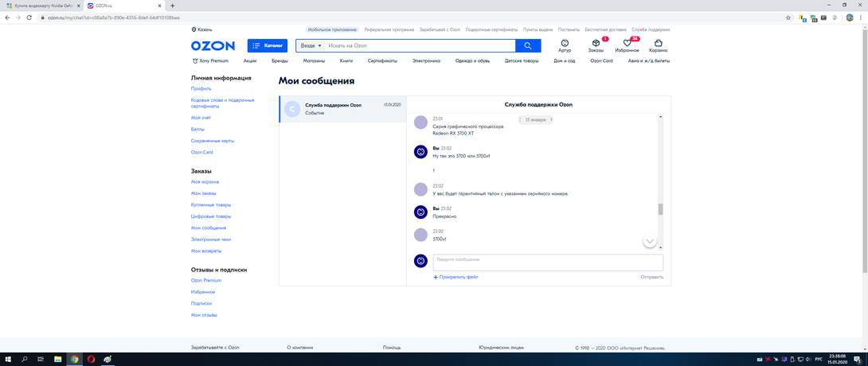868x366 pixels.
Task: Open Task View on the taskbar
Action: pos(41,360)
